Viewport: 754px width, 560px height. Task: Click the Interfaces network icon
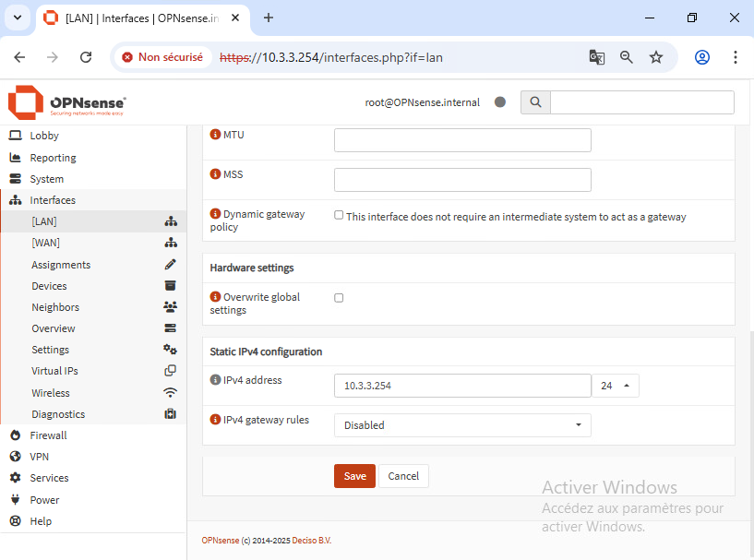pos(16,200)
